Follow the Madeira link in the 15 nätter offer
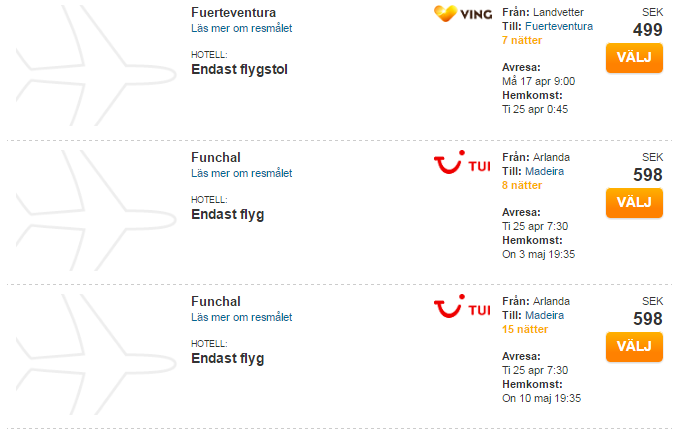This screenshot has height=432, width=680. [x=544, y=315]
